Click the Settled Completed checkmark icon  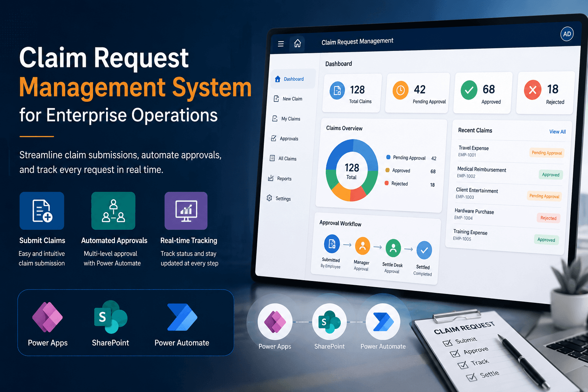click(x=424, y=250)
